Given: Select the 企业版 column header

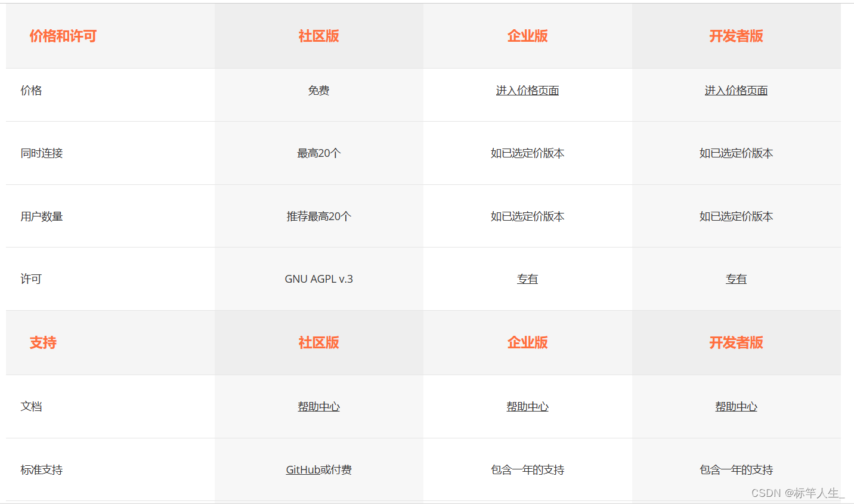Looking at the screenshot, I should pos(527,36).
